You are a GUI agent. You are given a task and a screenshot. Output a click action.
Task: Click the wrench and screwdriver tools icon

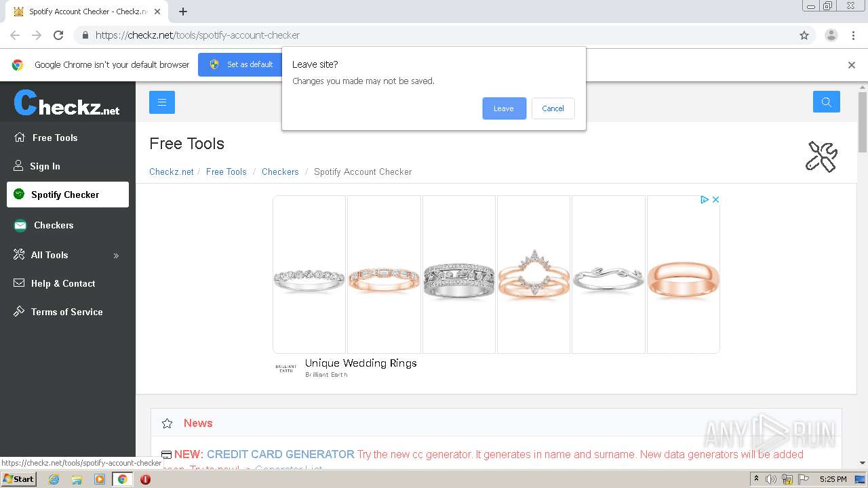point(821,157)
